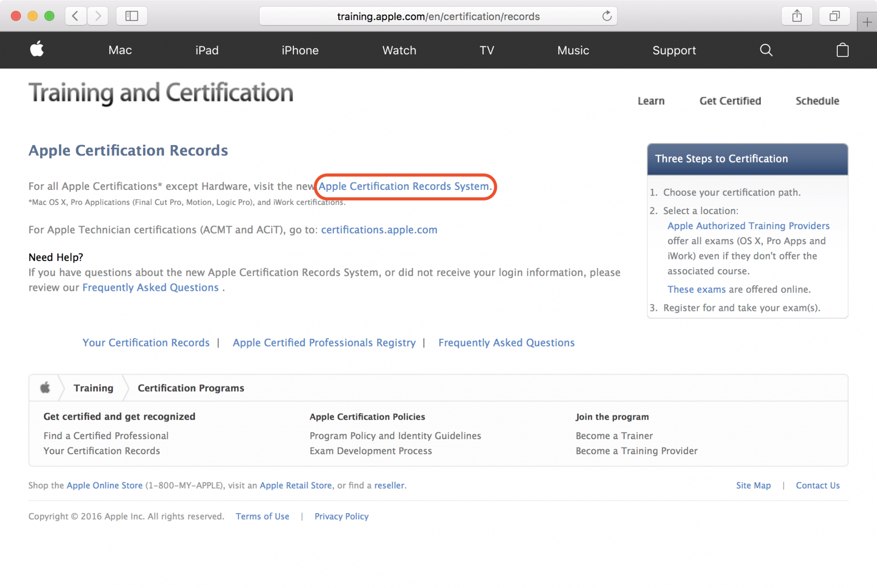Open the Support menu item

coord(674,50)
